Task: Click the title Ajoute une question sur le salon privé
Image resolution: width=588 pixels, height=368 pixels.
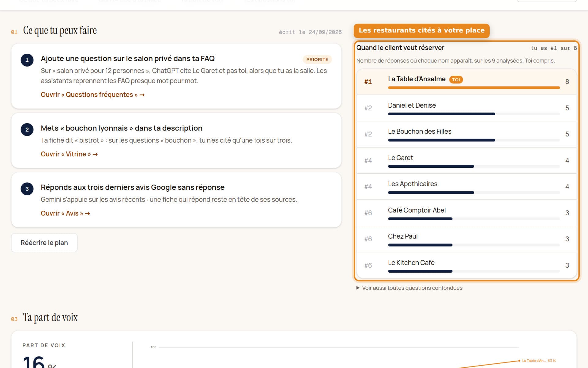Action: pos(128,58)
